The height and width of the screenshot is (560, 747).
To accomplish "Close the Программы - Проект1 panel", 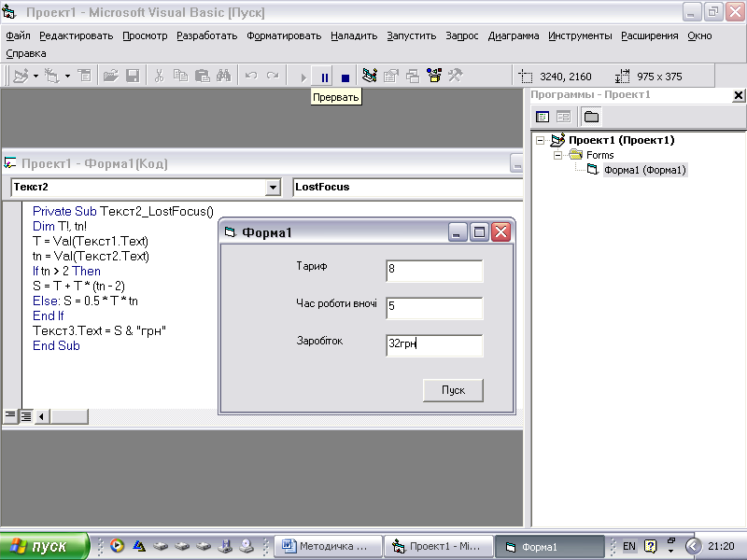I will coord(738,95).
